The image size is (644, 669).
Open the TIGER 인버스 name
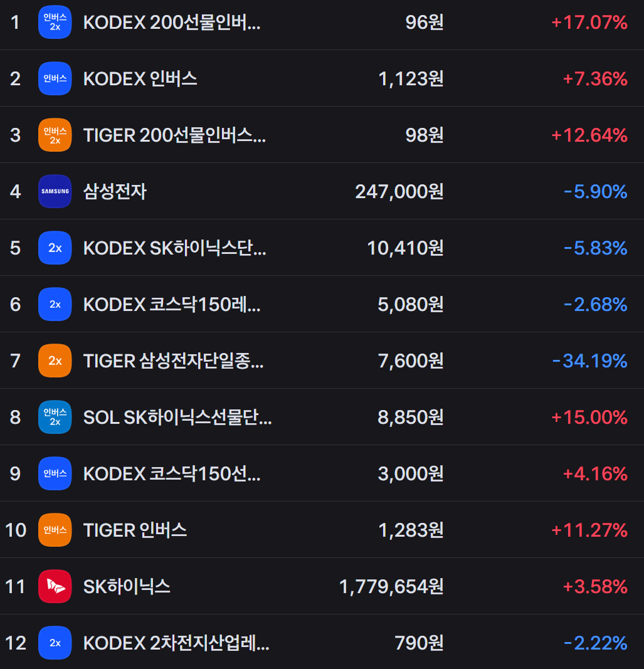coord(135,530)
